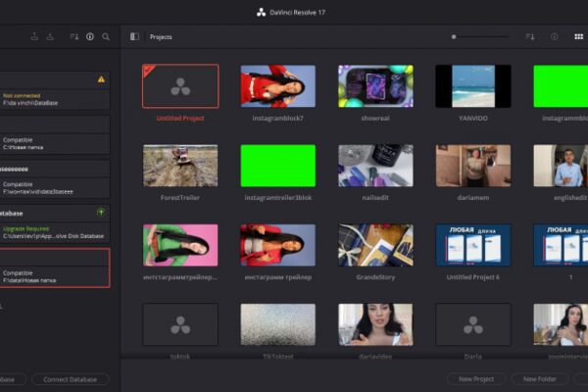Screen dimensions: 588x392
Task: Click the Untitled Project 6 name label
Action: tap(473, 277)
